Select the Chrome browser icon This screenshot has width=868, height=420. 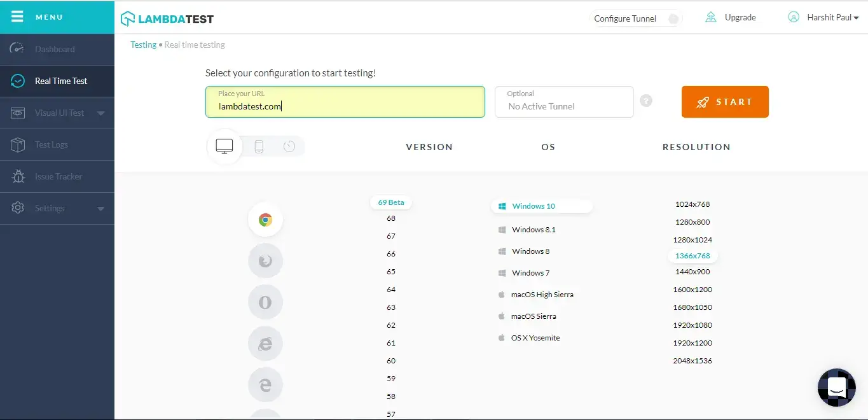tap(265, 220)
